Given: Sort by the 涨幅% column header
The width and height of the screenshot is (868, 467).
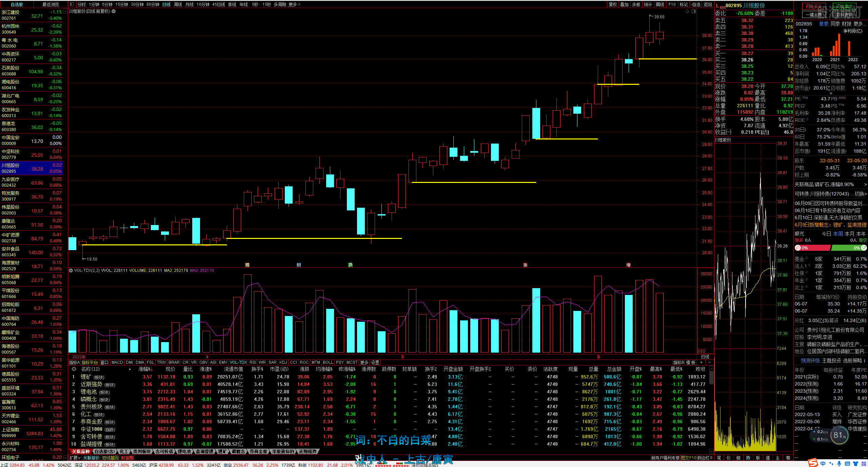Looking at the screenshot, I should click(x=145, y=369).
